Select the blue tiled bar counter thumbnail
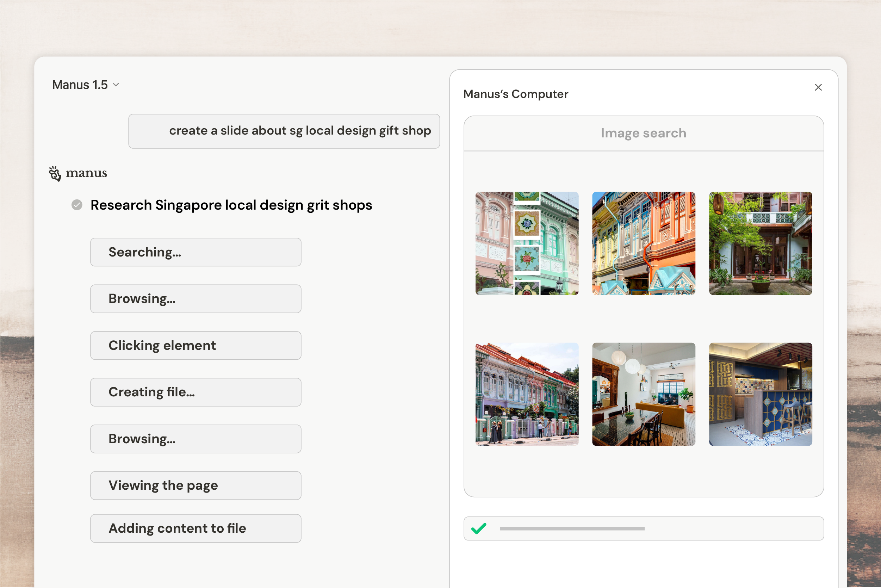The height and width of the screenshot is (588, 881). (x=760, y=394)
